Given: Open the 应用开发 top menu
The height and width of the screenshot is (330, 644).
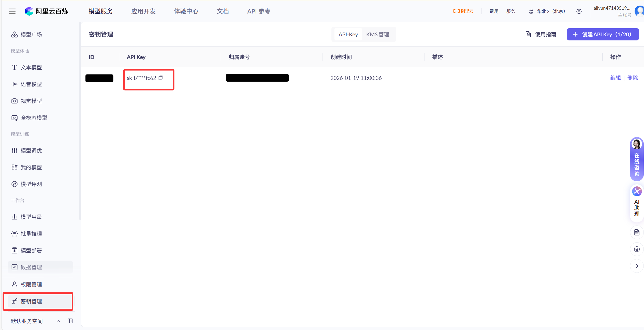Looking at the screenshot, I should (x=143, y=11).
